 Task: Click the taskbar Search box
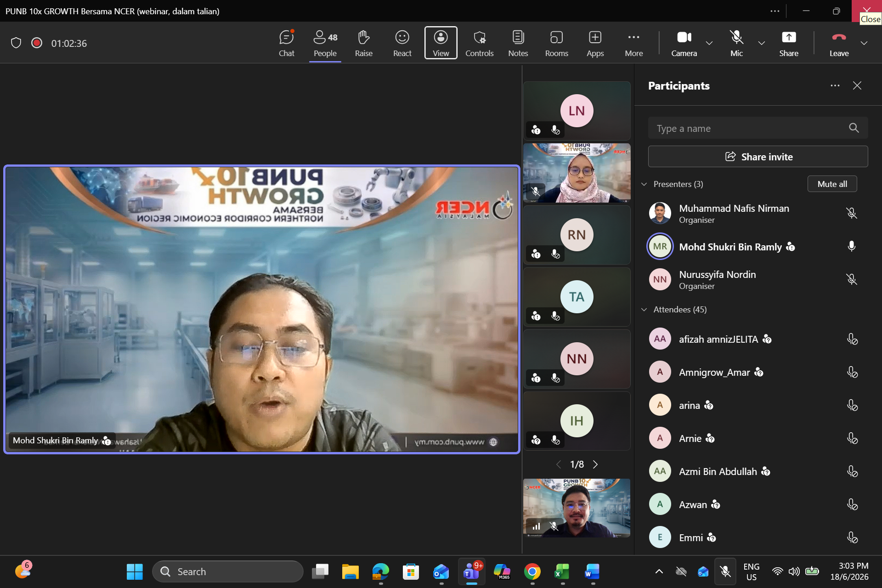pyautogui.click(x=228, y=571)
